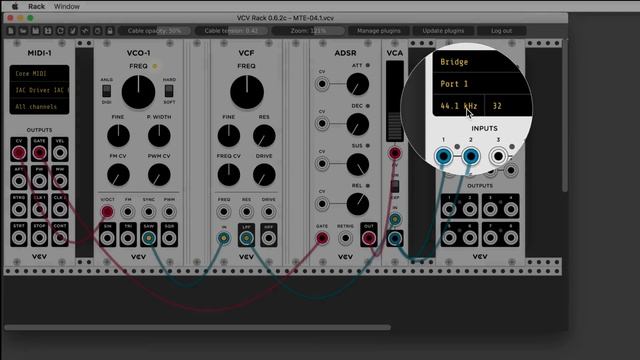Open the Core MIDI driver dropdown

(x=39, y=73)
